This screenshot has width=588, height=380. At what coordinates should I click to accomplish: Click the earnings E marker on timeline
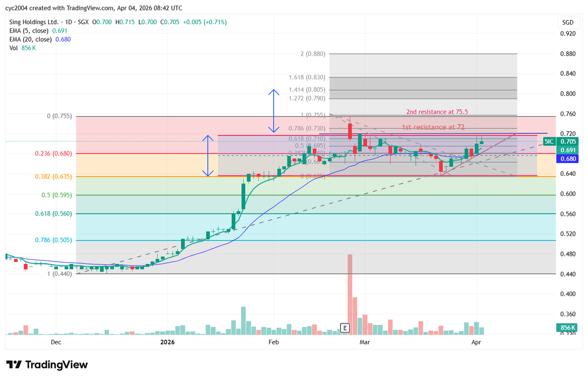(345, 328)
